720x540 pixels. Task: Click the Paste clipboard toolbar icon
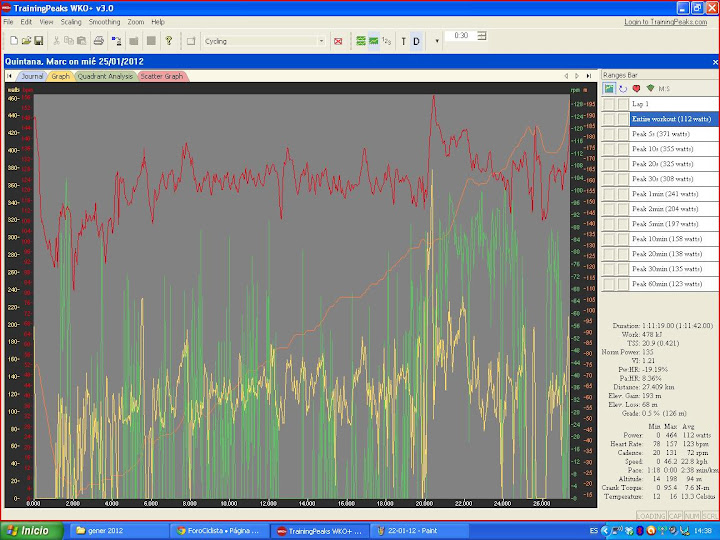81,41
